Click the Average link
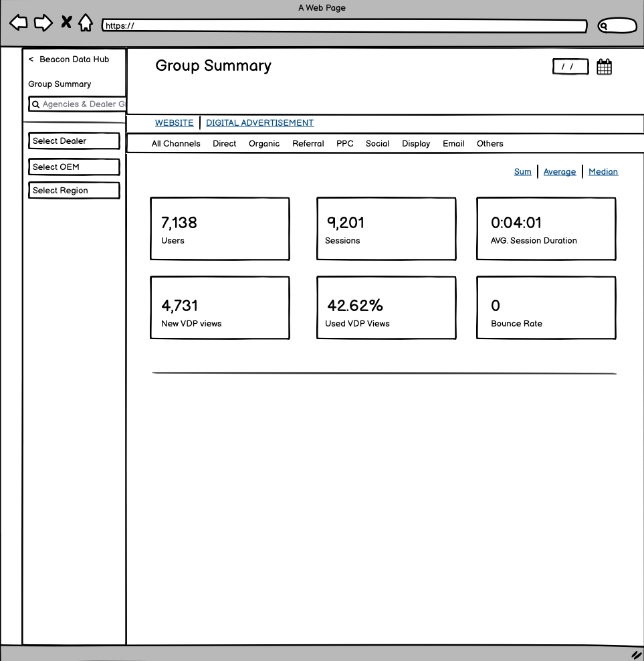This screenshot has height=661, width=644. coord(560,171)
